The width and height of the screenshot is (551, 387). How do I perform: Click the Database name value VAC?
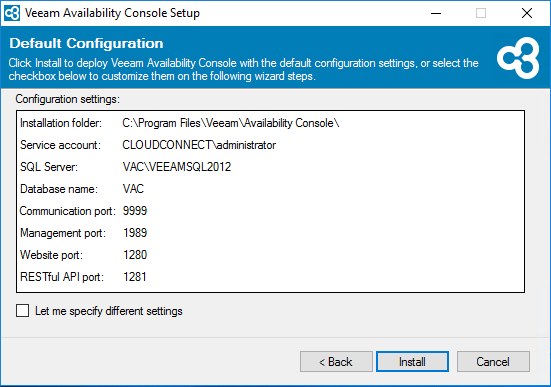pyautogui.click(x=133, y=189)
